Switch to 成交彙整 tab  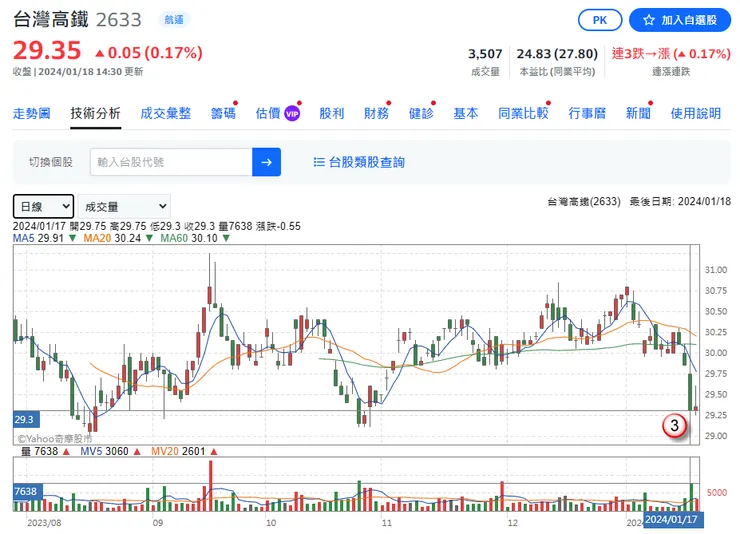point(166,113)
